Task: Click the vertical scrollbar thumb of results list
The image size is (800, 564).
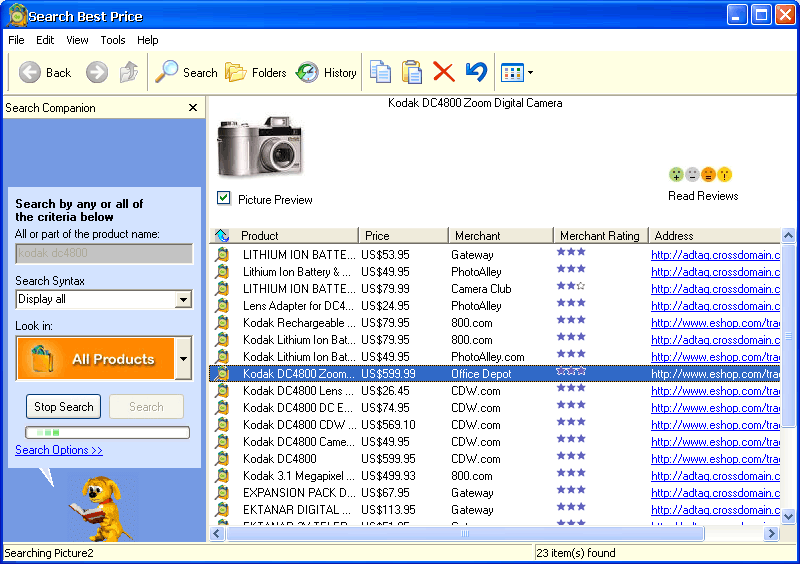Action: (x=788, y=335)
